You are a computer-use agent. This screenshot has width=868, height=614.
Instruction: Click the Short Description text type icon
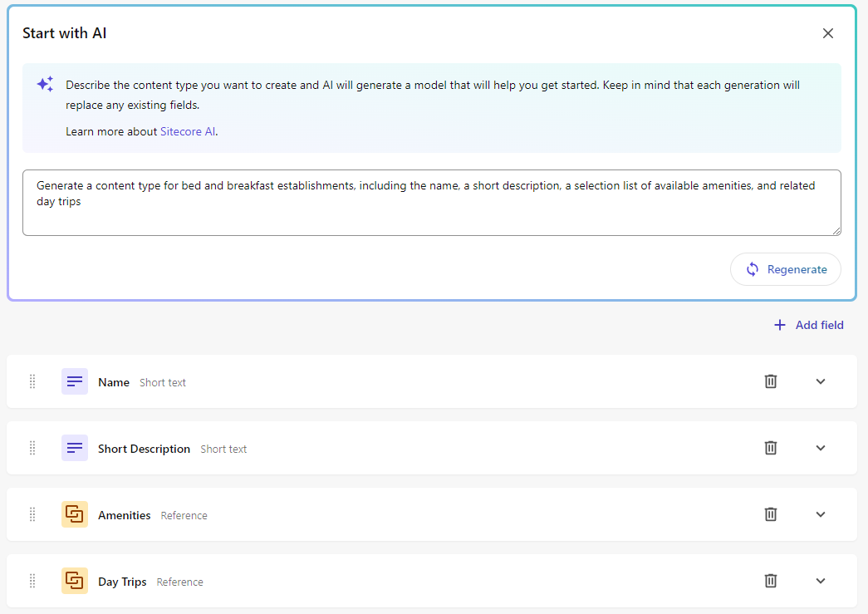(75, 448)
